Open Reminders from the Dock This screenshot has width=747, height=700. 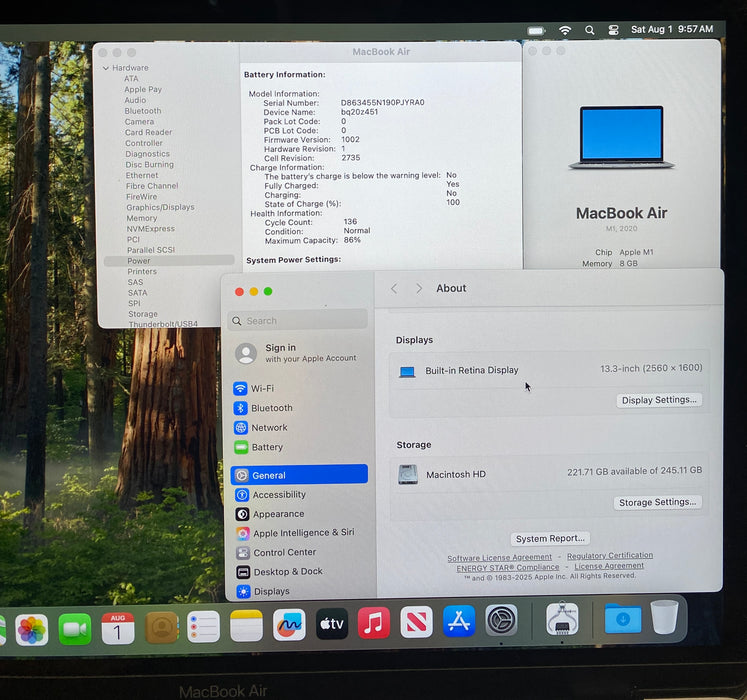click(x=203, y=627)
